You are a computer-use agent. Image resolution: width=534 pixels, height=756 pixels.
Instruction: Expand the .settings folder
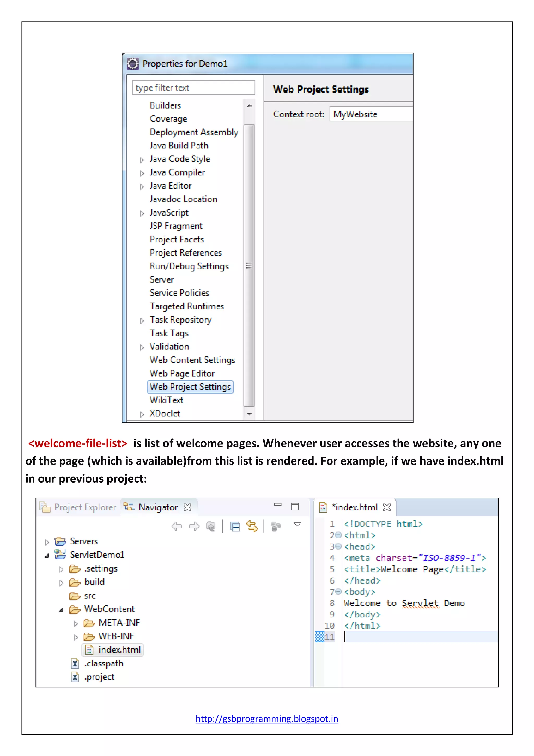coord(61,569)
